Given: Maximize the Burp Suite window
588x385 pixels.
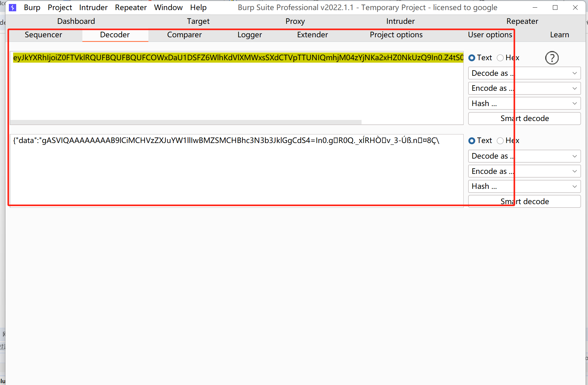Looking at the screenshot, I should point(555,7).
